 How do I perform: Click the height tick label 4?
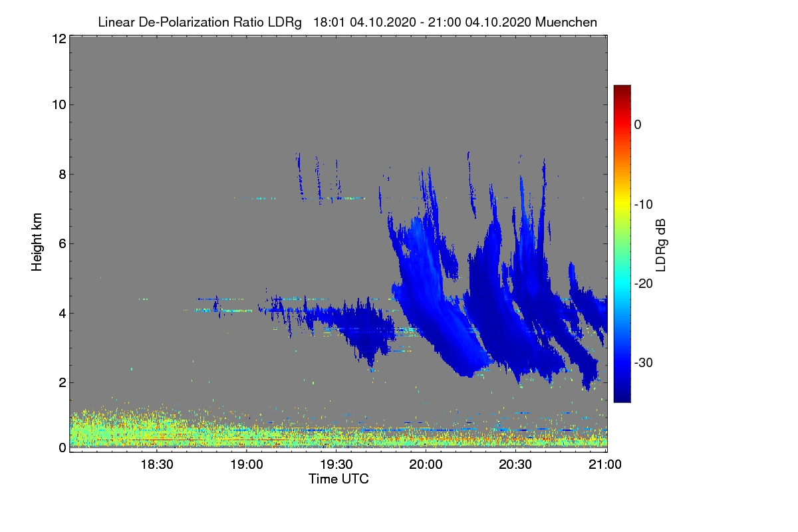(x=61, y=313)
